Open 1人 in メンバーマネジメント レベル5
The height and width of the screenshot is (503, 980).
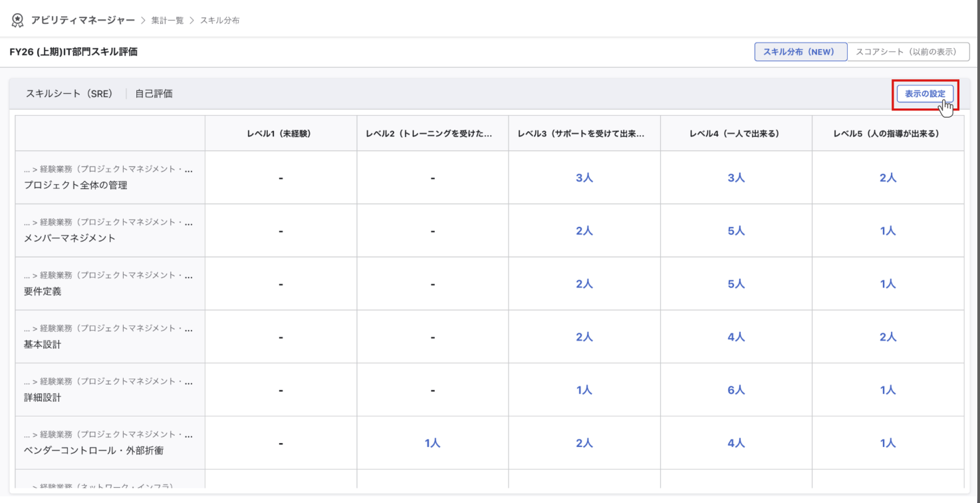[888, 231]
